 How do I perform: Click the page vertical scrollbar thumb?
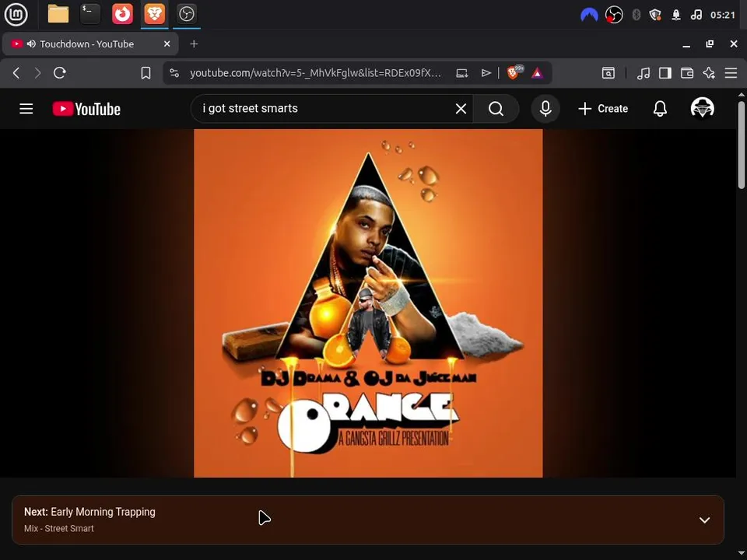[742, 145]
